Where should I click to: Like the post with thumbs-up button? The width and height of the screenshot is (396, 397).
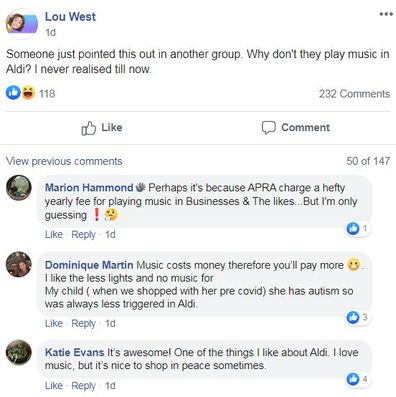(102, 128)
